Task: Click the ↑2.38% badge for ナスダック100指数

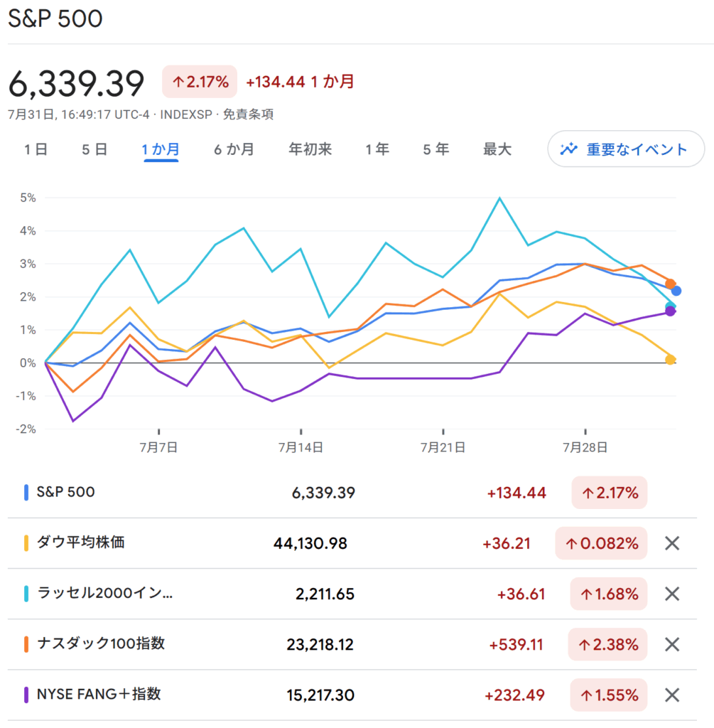Action: [607, 644]
